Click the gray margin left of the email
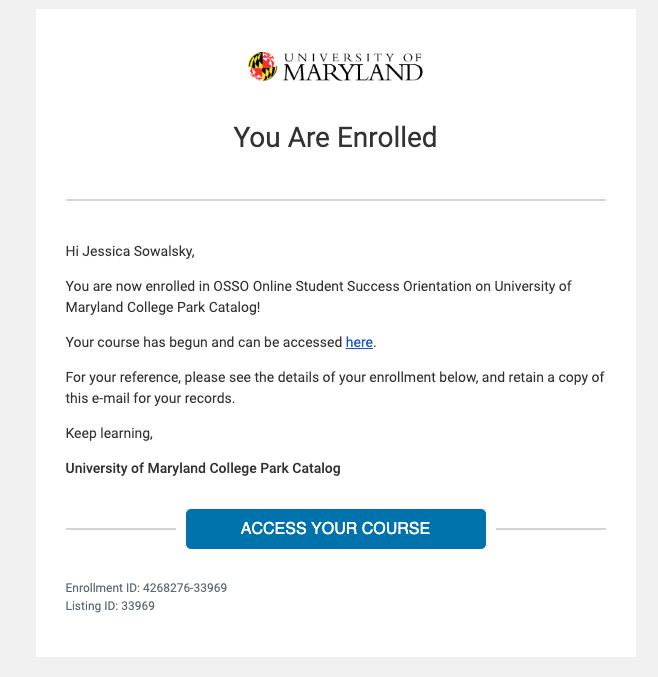658x677 pixels. pos(17,338)
